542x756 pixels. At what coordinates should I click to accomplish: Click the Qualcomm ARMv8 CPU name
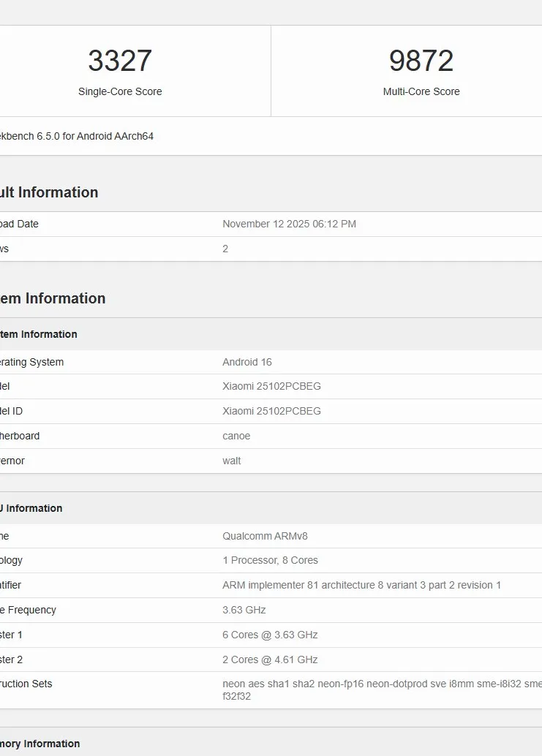click(x=265, y=536)
